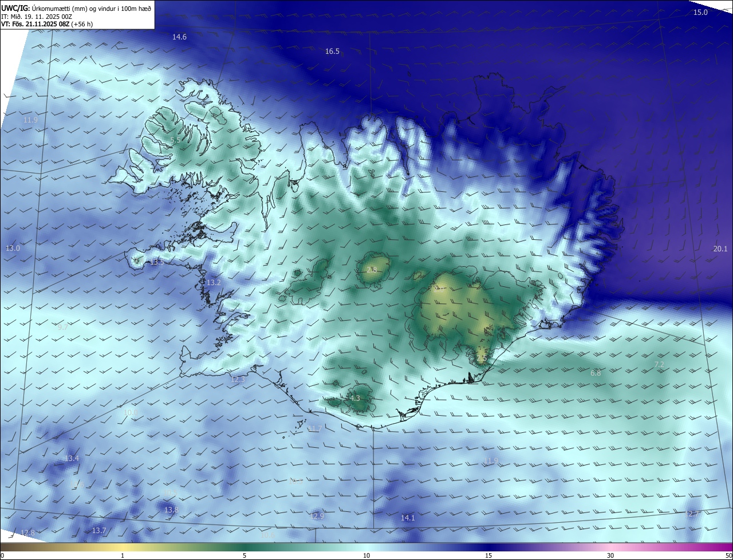This screenshot has width=733, height=560.
Task: Click the 2.5 value on the glacier's southern tip
Action: [x=481, y=358]
